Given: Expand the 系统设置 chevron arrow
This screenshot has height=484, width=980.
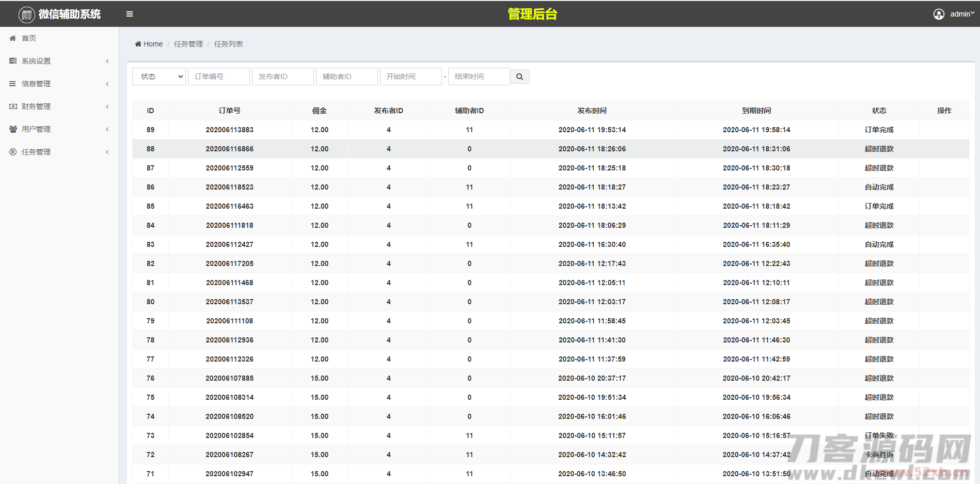Looking at the screenshot, I should 107,61.
